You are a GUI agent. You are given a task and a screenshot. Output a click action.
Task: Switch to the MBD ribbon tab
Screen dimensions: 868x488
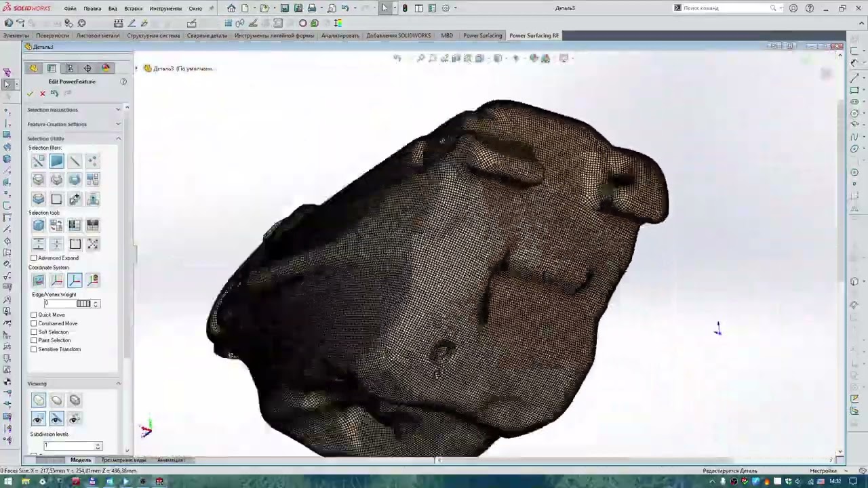tap(447, 35)
